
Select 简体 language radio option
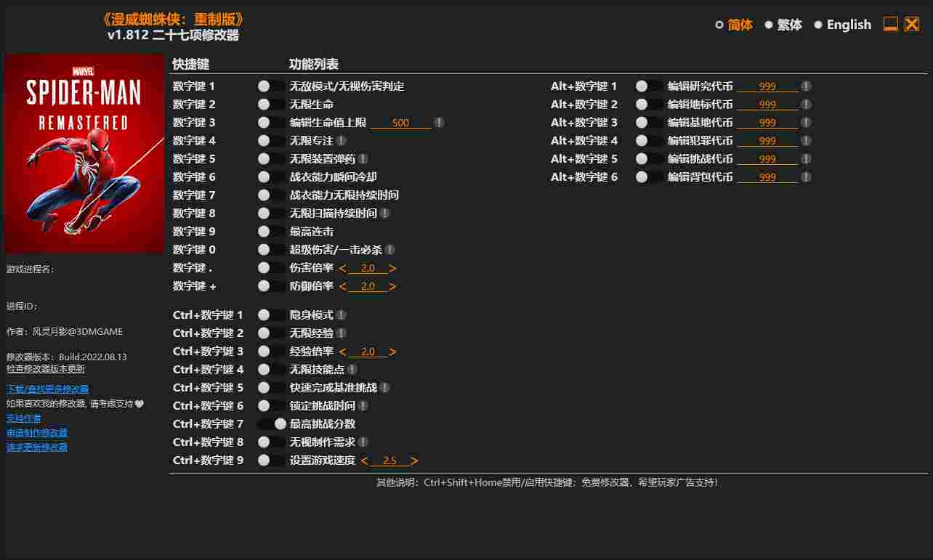[x=734, y=25]
